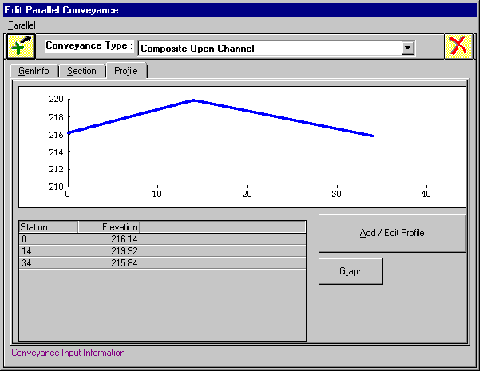Switch to the GenInfo tab
480x371 pixels.
coord(34,71)
